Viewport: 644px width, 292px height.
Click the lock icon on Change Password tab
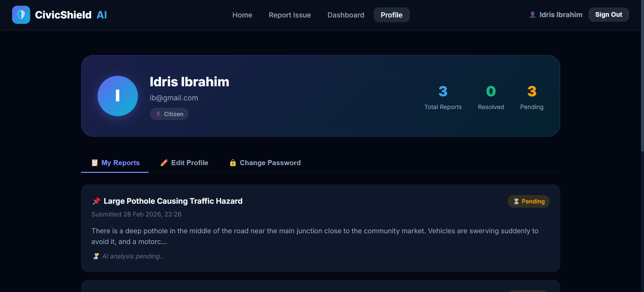pyautogui.click(x=233, y=163)
